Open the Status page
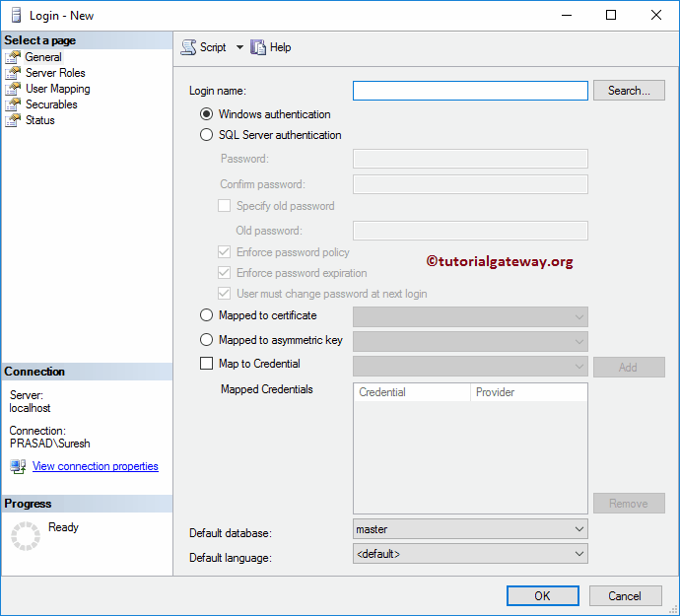This screenshot has height=616, width=680. coord(39,120)
